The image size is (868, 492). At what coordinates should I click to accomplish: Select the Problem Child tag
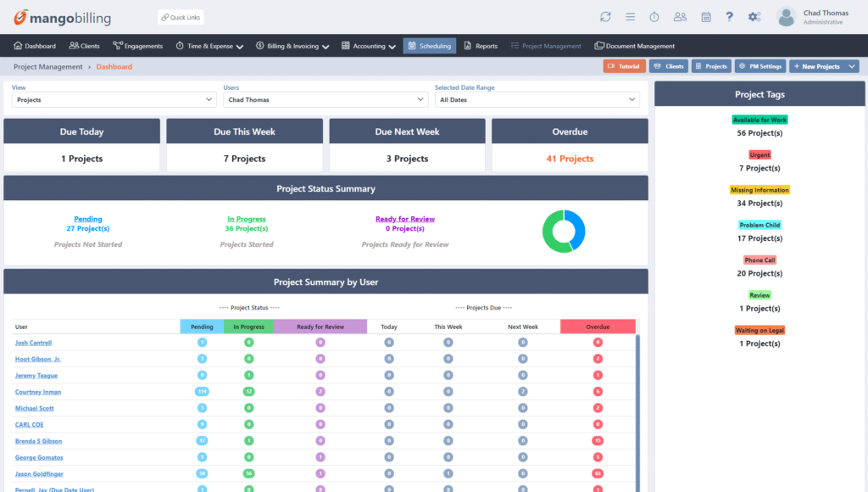(x=759, y=225)
